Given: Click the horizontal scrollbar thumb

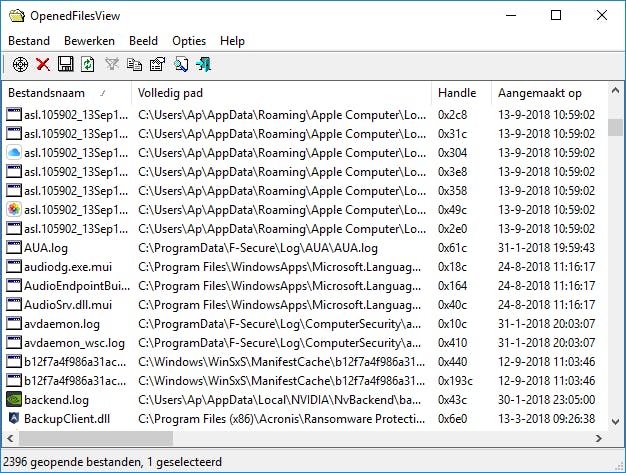Looking at the screenshot, I should pos(90,438).
